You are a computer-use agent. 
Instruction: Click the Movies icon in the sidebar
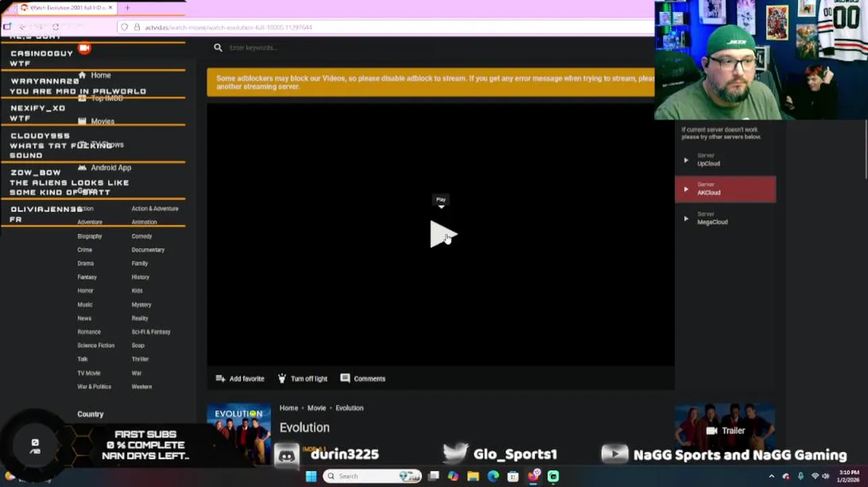coord(82,121)
